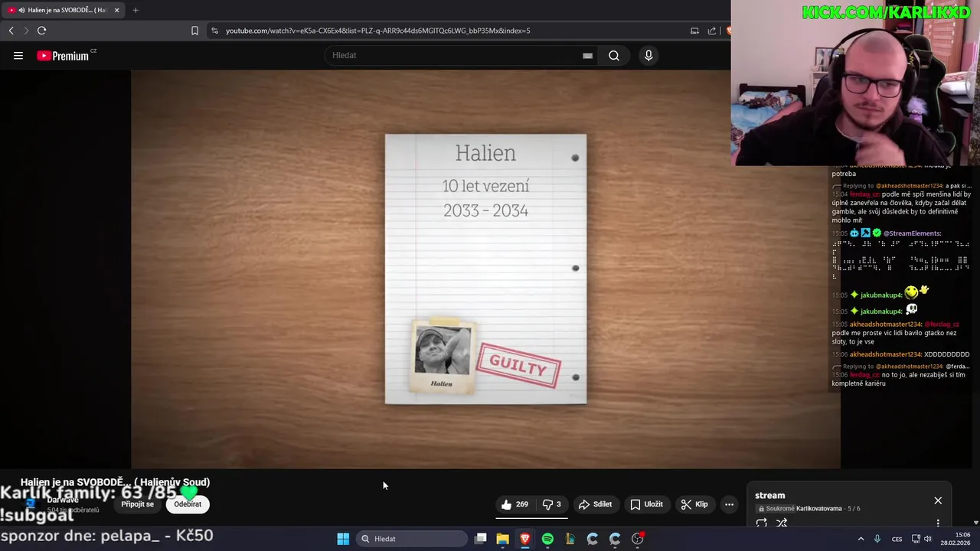Viewport: 980px width, 551px height.
Task: Click @StreamElements mention in chat
Action: pyautogui.click(x=912, y=233)
